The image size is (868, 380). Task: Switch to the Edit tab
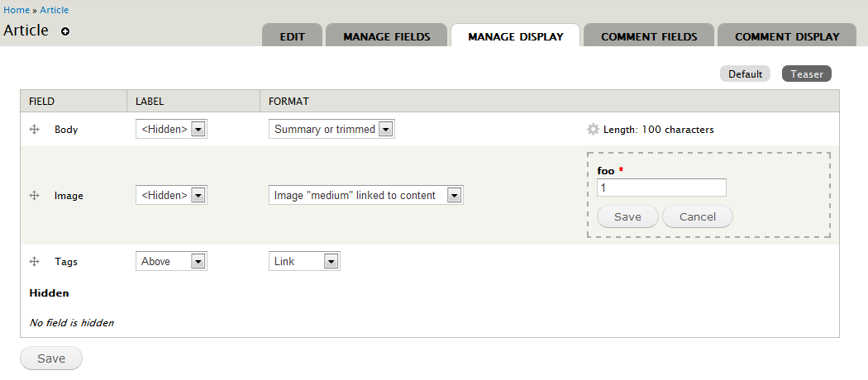pyautogui.click(x=293, y=36)
